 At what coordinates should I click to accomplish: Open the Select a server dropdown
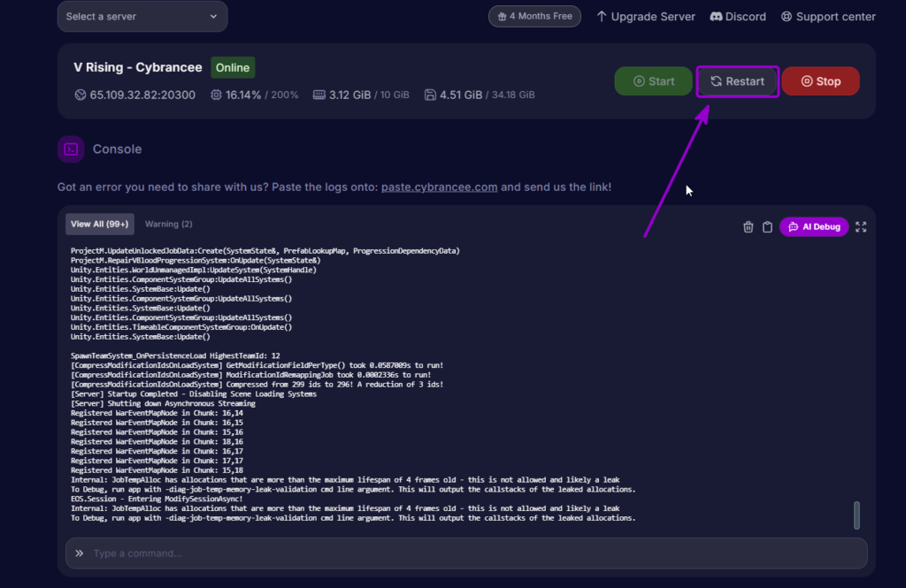tap(142, 16)
